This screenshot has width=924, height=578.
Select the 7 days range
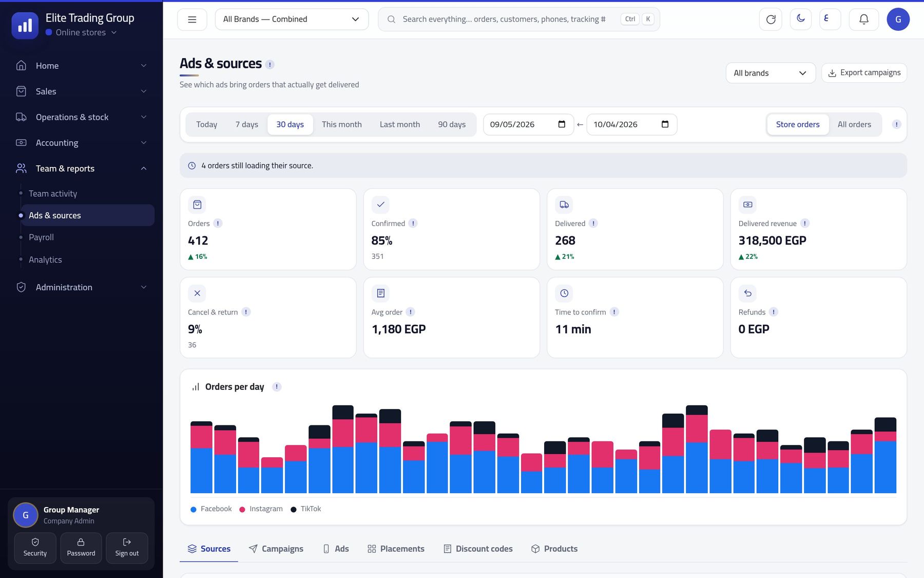coord(247,124)
